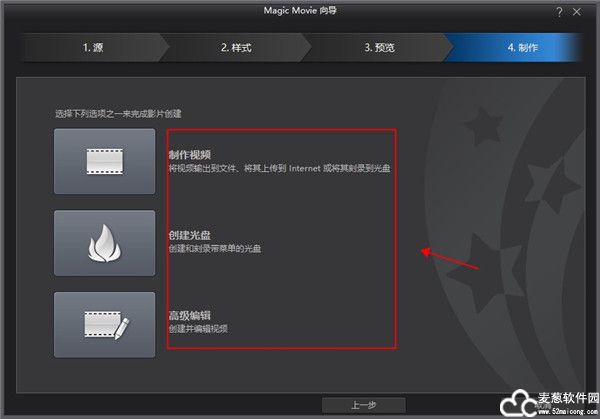Screen dimensions: 600x419
Task: Click the film-with-pencil Advanced Editing icon button
Action: (x=104, y=325)
